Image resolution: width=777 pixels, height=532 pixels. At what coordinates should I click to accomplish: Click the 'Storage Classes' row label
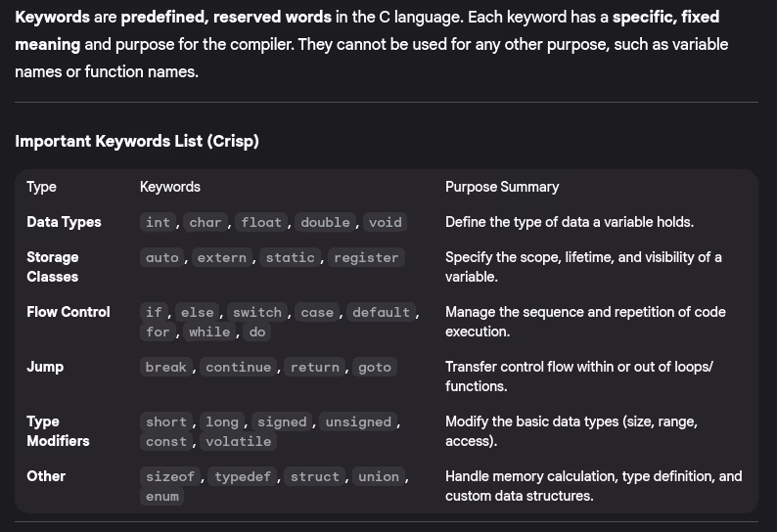(x=53, y=267)
